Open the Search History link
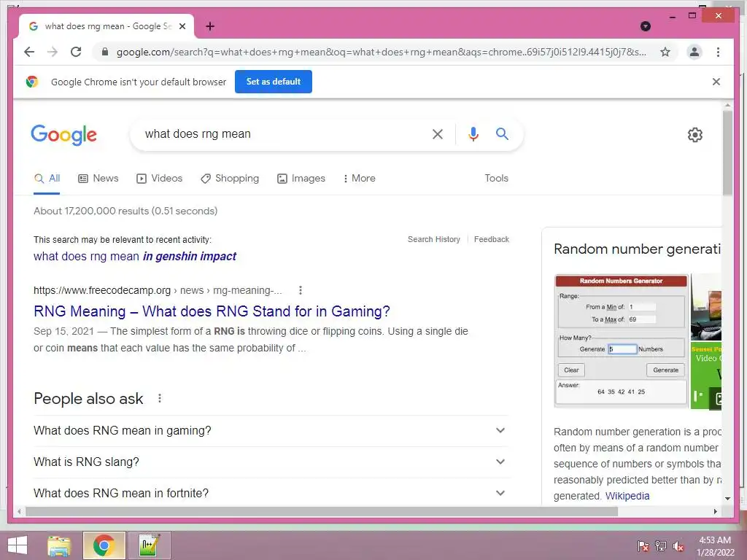The image size is (747, 560). 433,239
